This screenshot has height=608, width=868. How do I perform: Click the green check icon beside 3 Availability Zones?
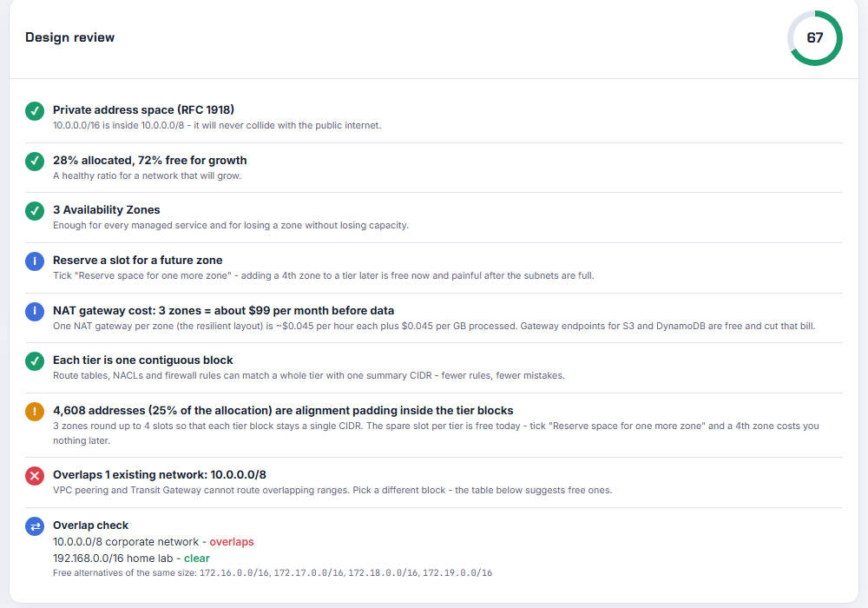(35, 210)
